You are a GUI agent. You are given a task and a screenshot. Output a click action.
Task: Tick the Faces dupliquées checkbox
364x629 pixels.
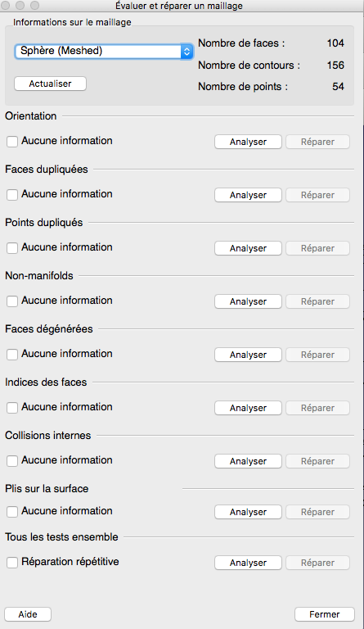tap(12, 195)
